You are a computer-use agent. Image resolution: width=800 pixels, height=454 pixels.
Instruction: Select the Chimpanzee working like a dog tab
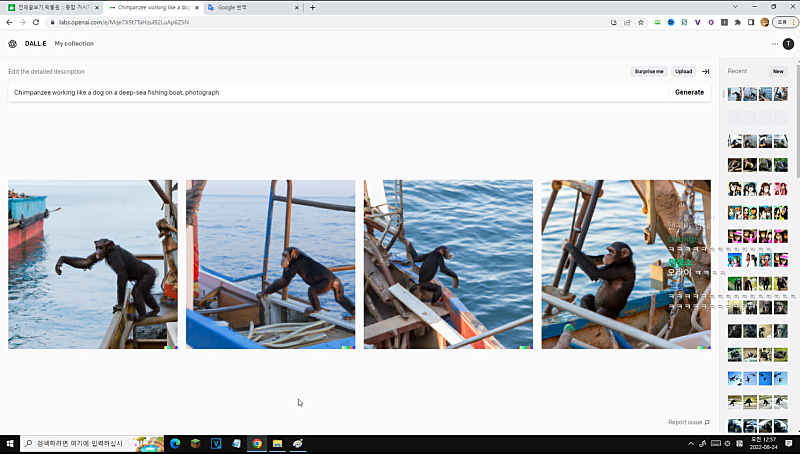point(153,8)
